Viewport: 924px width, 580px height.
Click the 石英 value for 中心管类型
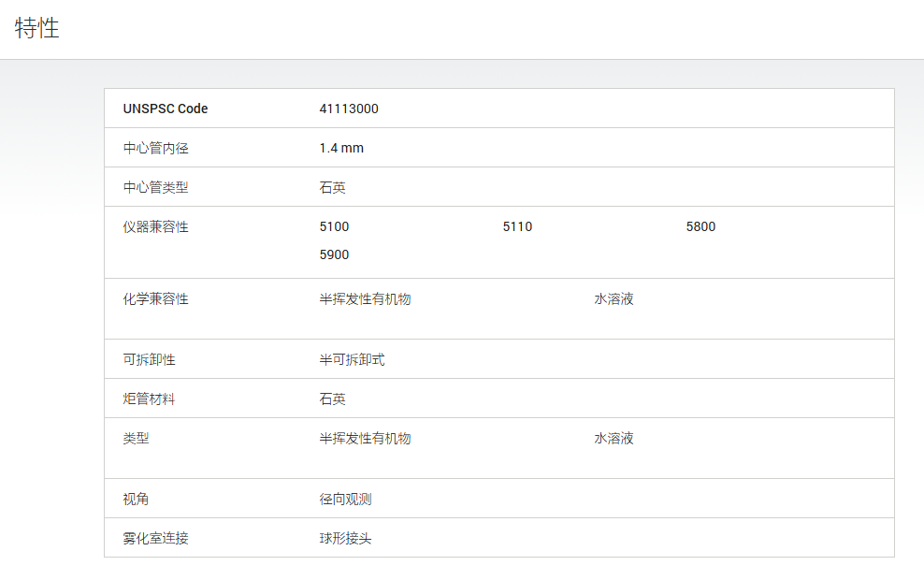tap(332, 187)
